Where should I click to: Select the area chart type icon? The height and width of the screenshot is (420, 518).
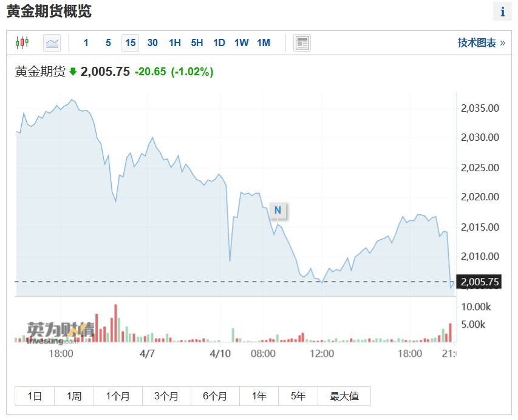pyautogui.click(x=52, y=42)
